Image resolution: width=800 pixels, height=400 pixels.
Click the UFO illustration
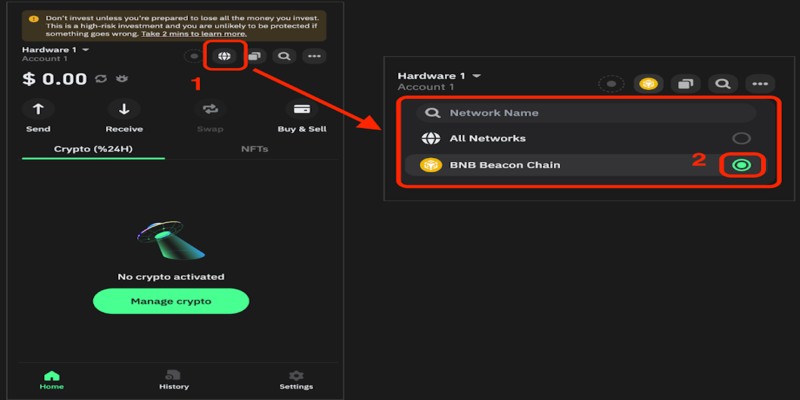click(171, 240)
